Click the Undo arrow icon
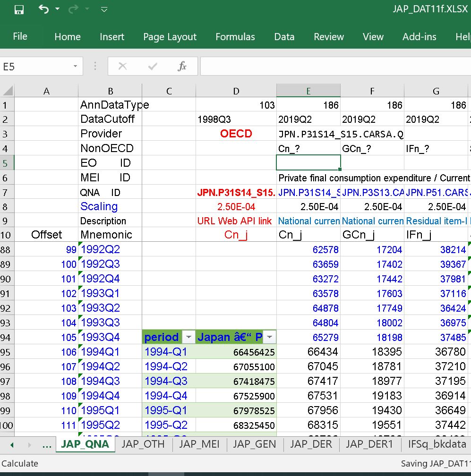The height and width of the screenshot is (476, 471). point(43,9)
